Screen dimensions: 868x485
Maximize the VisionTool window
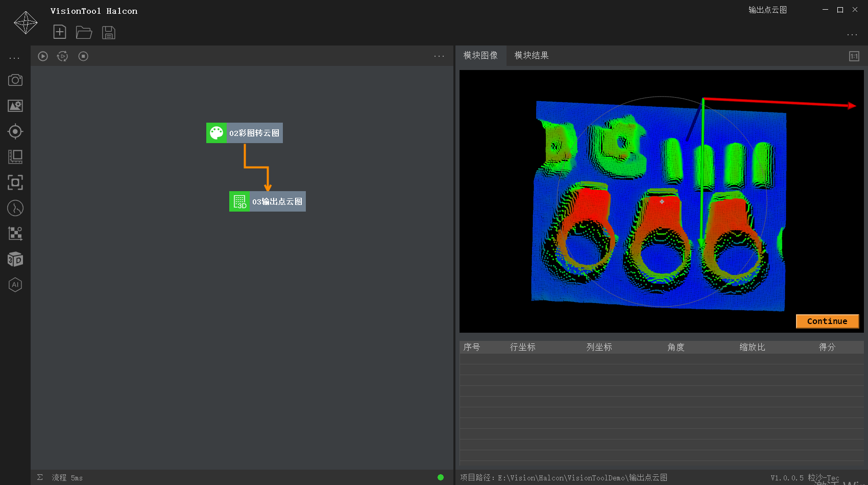click(x=840, y=10)
